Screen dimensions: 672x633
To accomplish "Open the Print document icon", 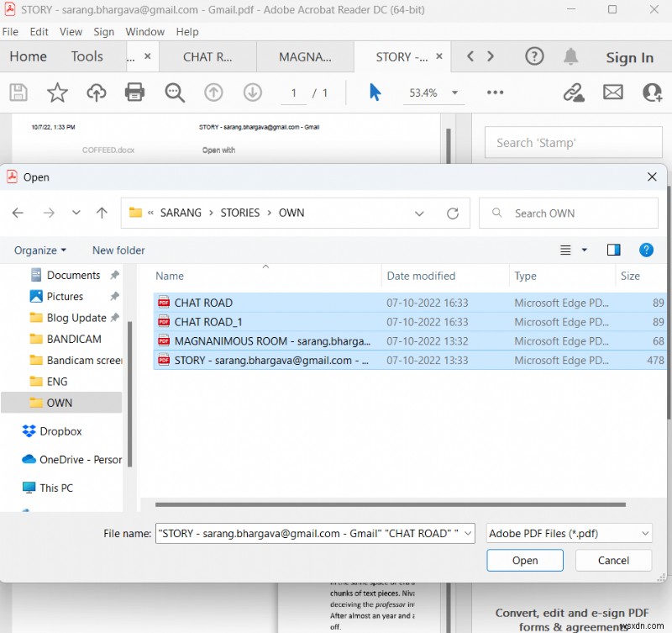I will (134, 92).
